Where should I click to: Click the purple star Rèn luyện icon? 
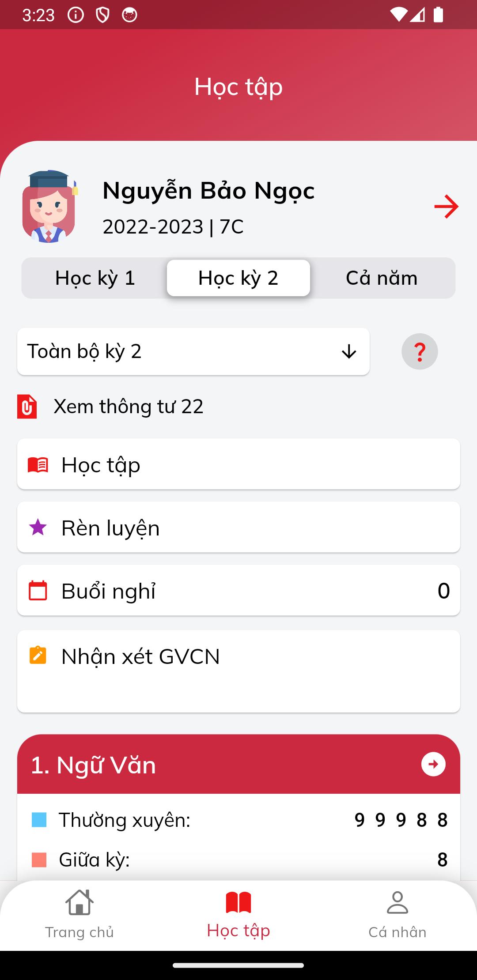[38, 528]
